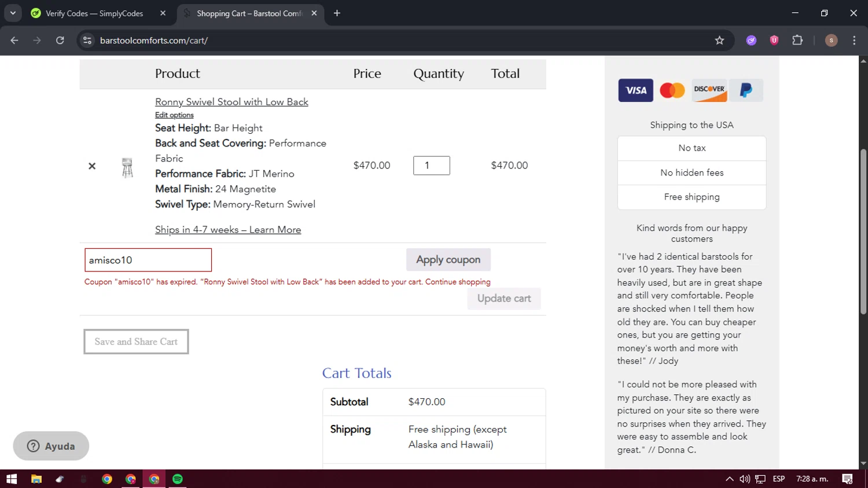
Task: Open the Extensions puzzle menu
Action: click(797, 41)
